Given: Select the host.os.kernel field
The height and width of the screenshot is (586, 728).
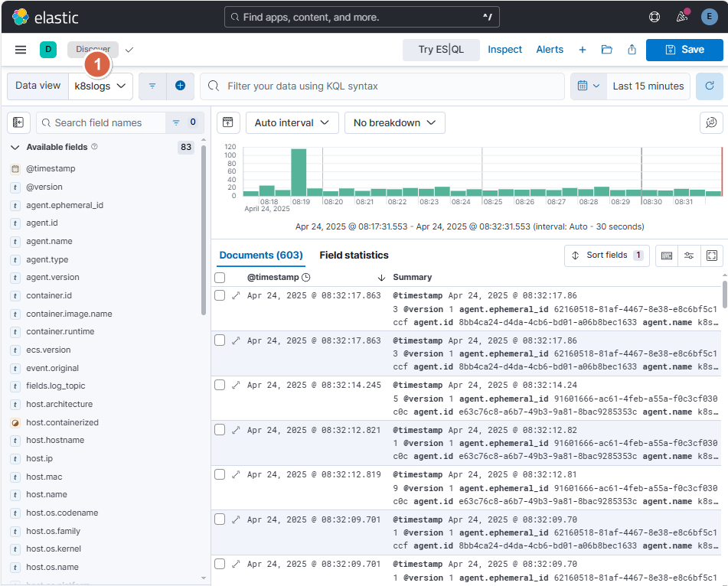Looking at the screenshot, I should point(54,549).
